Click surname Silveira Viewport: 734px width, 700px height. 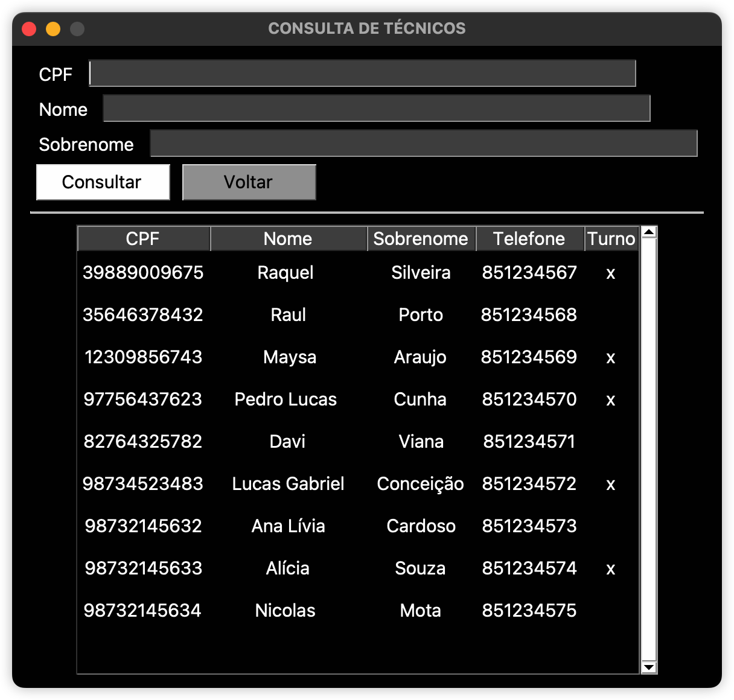[421, 273]
